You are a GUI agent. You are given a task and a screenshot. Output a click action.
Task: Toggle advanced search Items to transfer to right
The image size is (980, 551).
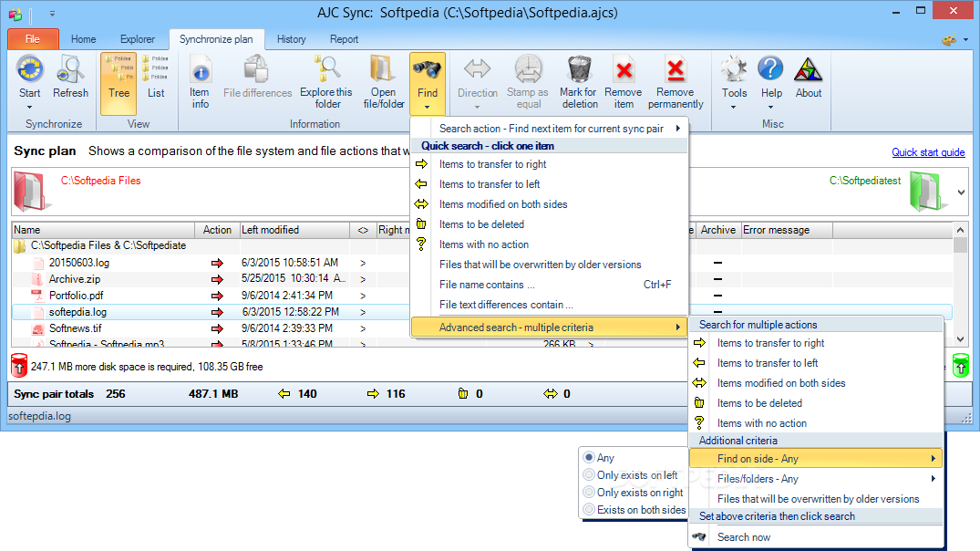[x=816, y=343]
